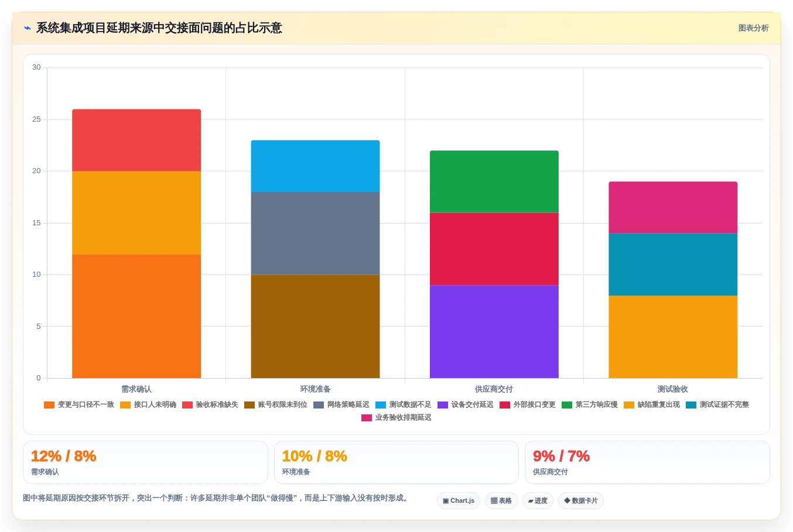Click the 需求确认 x-axis label
Screen dimensions: 793x532
click(x=136, y=389)
